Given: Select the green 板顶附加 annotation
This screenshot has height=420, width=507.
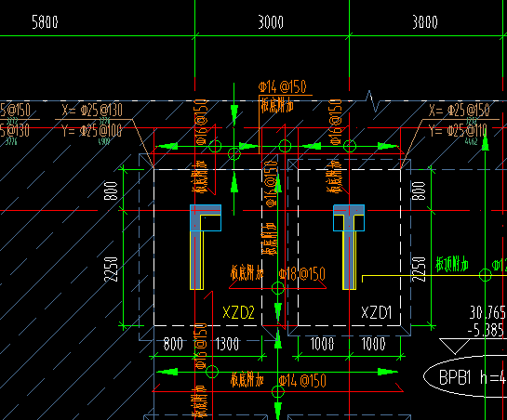Looking at the screenshot, I should (x=452, y=265).
